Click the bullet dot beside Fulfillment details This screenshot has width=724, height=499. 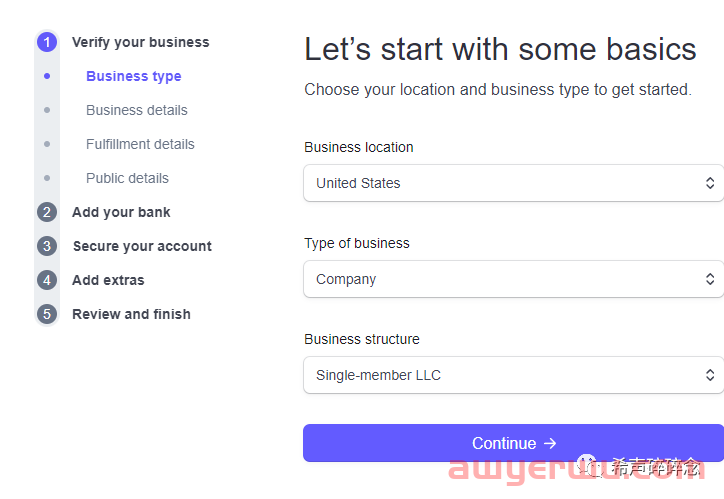click(47, 144)
